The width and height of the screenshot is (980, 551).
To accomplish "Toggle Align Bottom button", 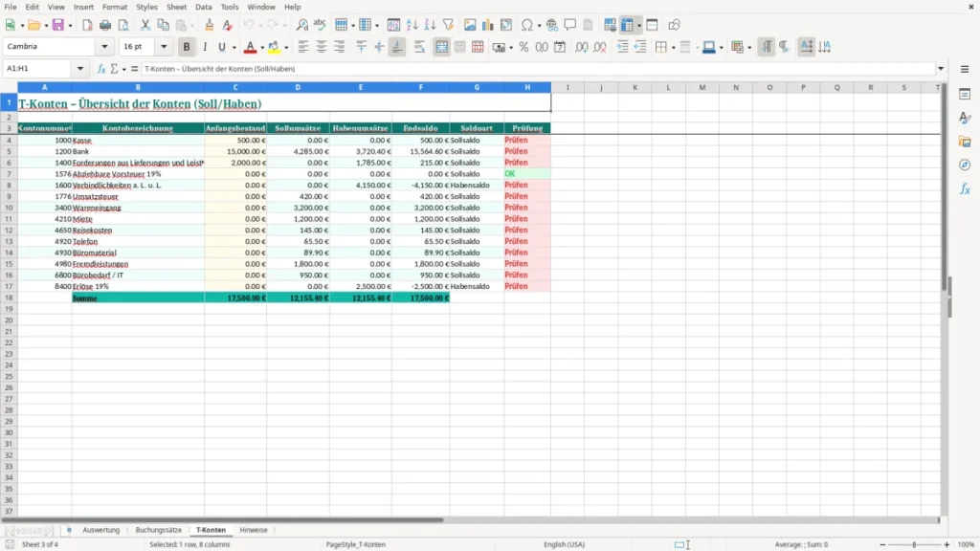I will (397, 47).
